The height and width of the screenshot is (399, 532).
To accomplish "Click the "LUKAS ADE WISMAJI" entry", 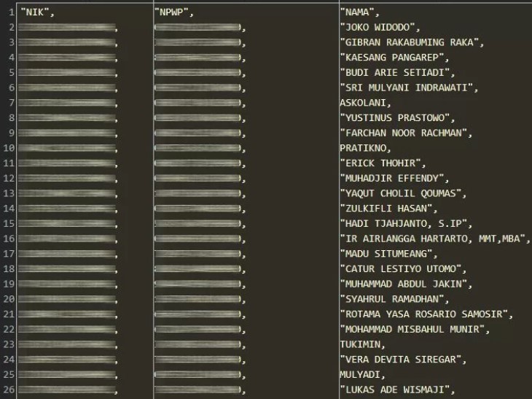I will (x=396, y=389).
